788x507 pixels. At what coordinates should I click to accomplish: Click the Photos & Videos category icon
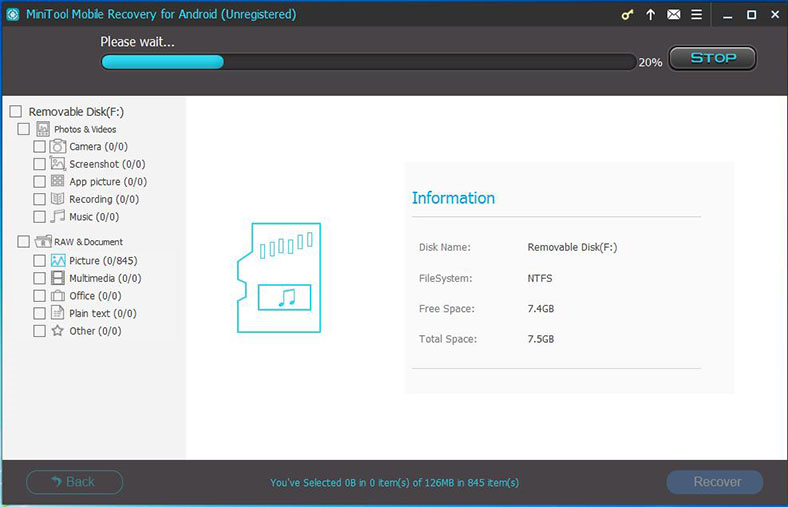coord(43,129)
